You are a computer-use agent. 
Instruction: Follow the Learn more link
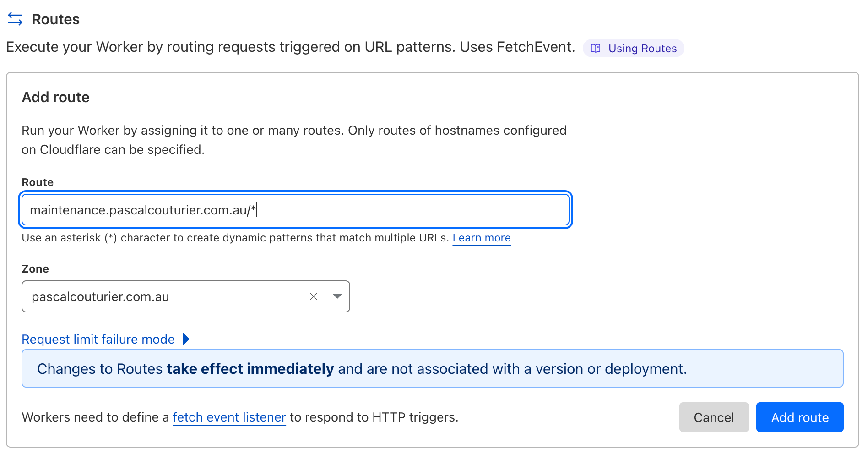481,238
